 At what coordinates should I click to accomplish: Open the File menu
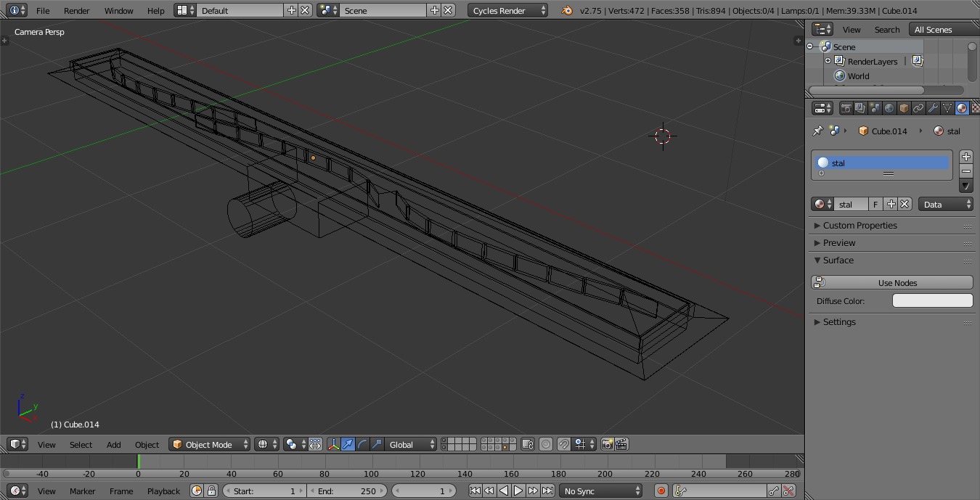[43, 11]
